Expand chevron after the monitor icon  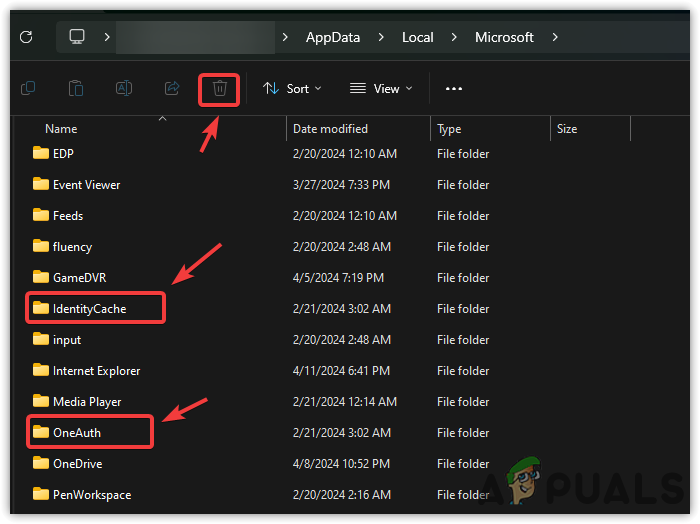pyautogui.click(x=107, y=37)
